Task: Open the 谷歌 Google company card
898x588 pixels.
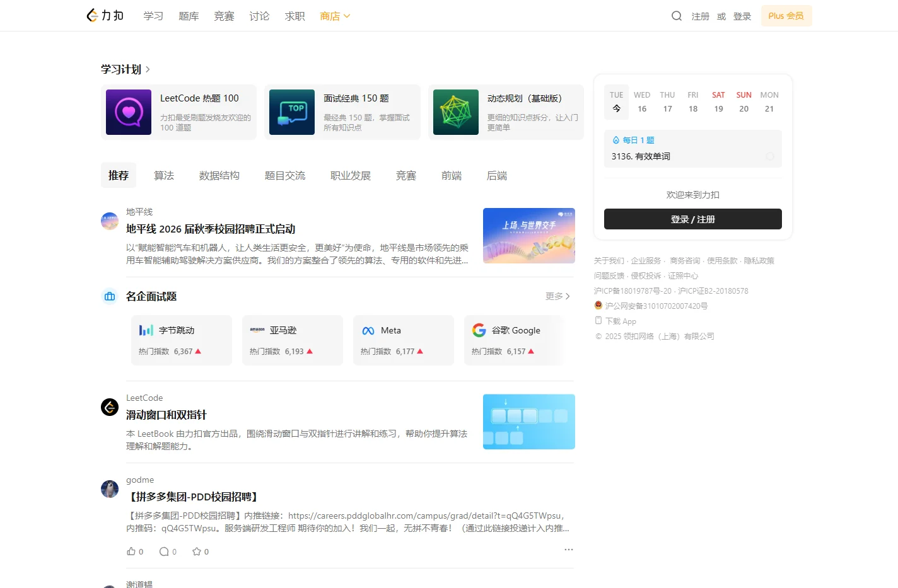Action: pos(514,340)
